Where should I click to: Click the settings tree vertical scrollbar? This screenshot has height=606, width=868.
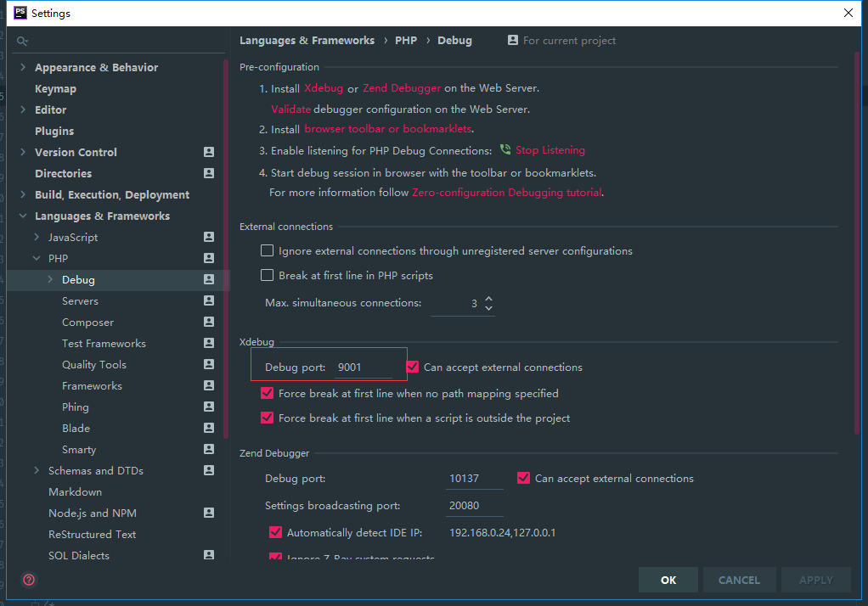pyautogui.click(x=225, y=249)
